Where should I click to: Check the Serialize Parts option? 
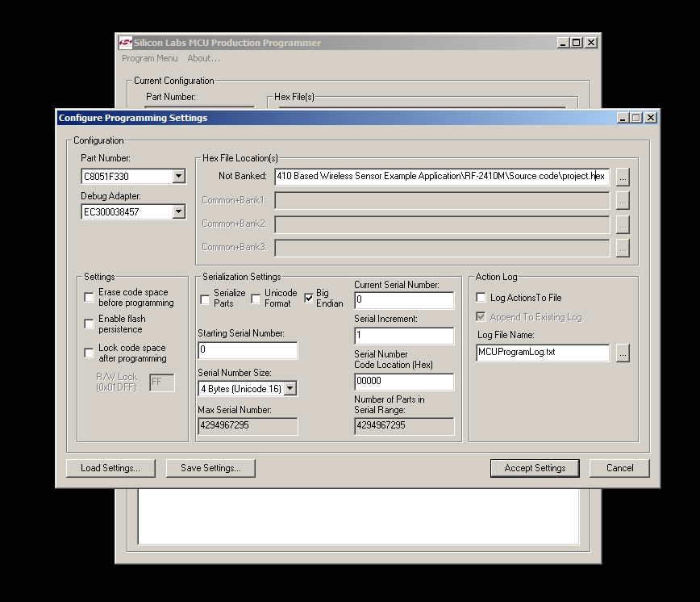[x=205, y=298]
